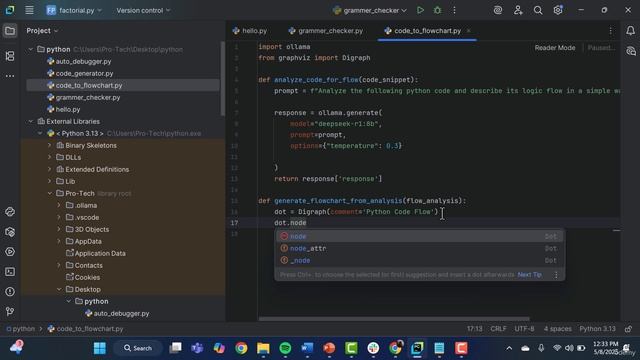Collapse Python 3.13 interpreter node

[x=40, y=133]
